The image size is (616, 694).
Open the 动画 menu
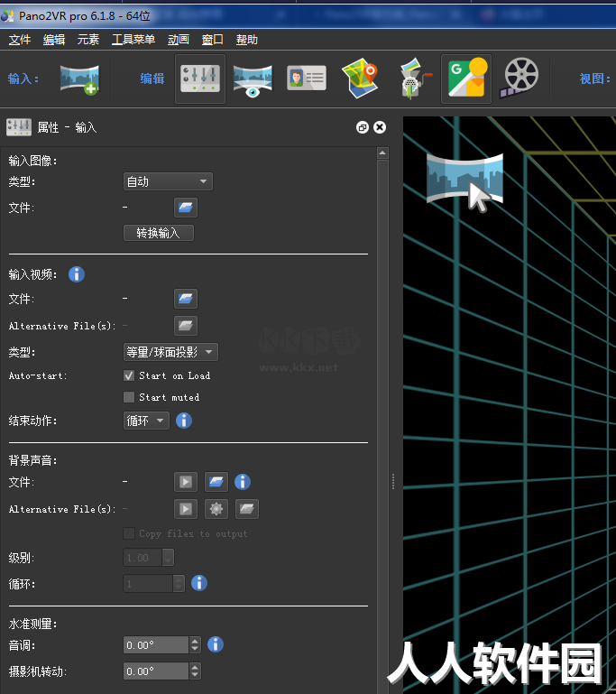179,40
